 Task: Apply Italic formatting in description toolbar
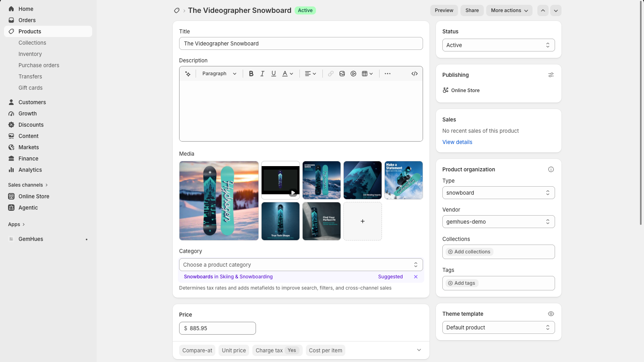coord(262,74)
